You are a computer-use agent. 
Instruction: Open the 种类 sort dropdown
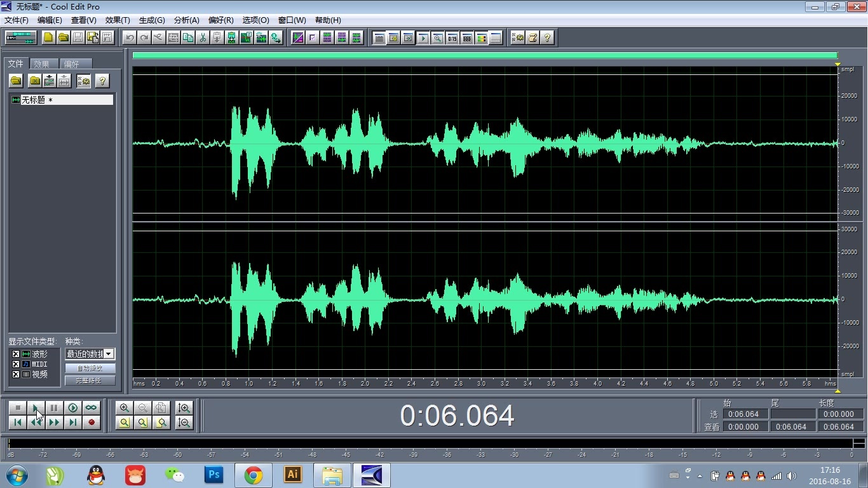[x=109, y=354]
